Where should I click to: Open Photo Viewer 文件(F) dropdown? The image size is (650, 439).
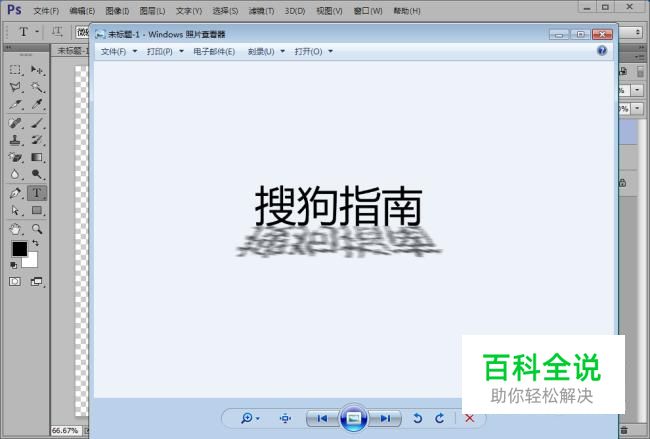119,51
